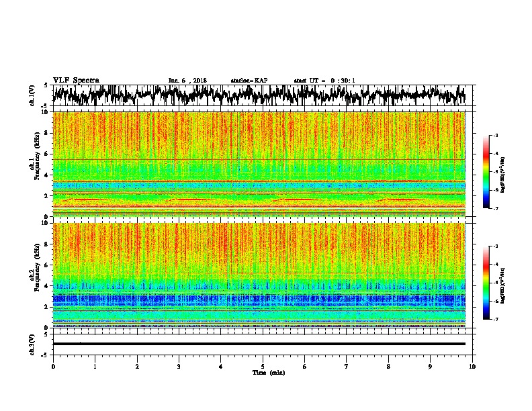Click the ch.2 color bar log(PSD) label
This screenshot has width=532, height=411.
point(503,285)
